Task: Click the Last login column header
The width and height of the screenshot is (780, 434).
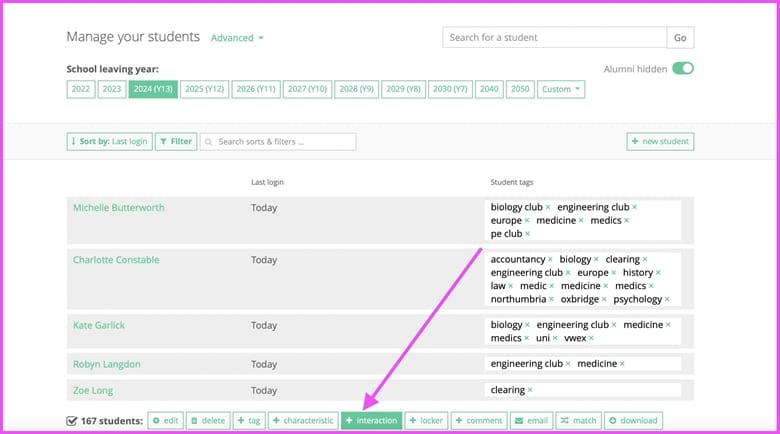Action: pyautogui.click(x=267, y=183)
